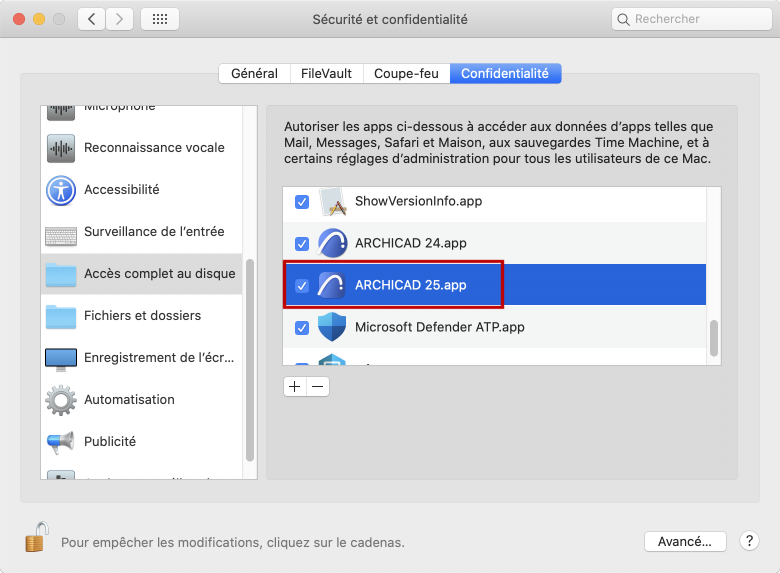The image size is (780, 573).
Task: Select Fichiers et dossiers label
Action: click(143, 315)
